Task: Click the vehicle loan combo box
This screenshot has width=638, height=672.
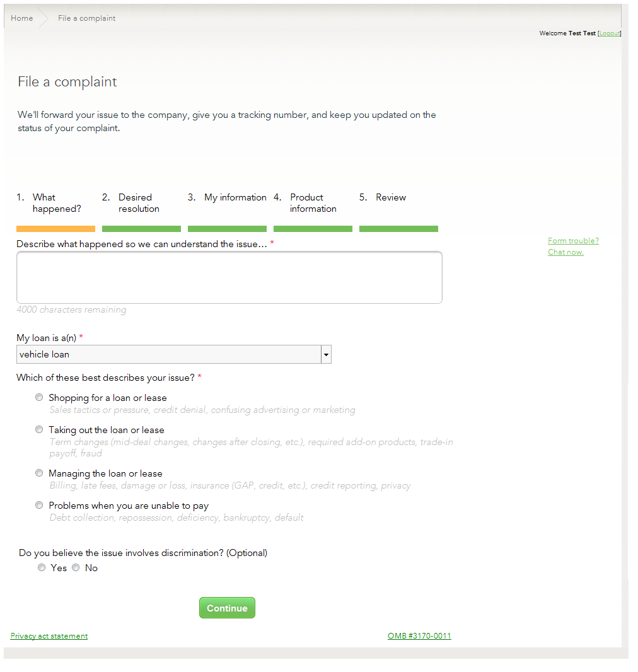Action: click(x=169, y=355)
